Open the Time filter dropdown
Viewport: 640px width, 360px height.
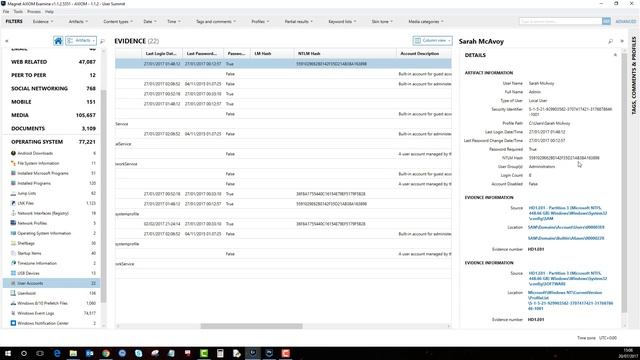pos(173,22)
